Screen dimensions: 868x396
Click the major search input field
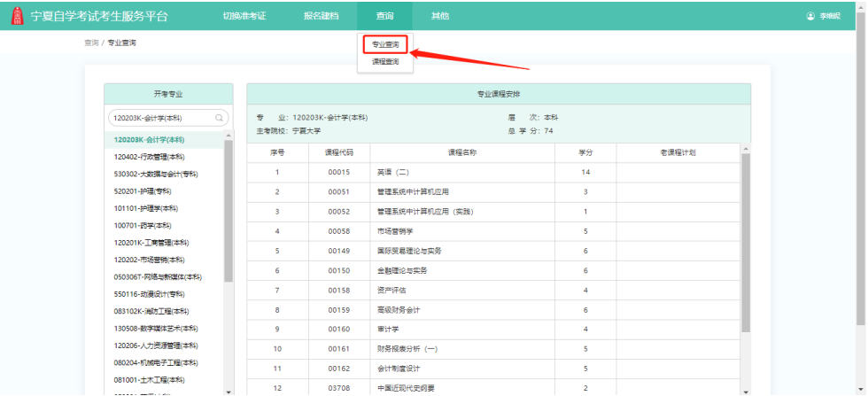[168, 118]
